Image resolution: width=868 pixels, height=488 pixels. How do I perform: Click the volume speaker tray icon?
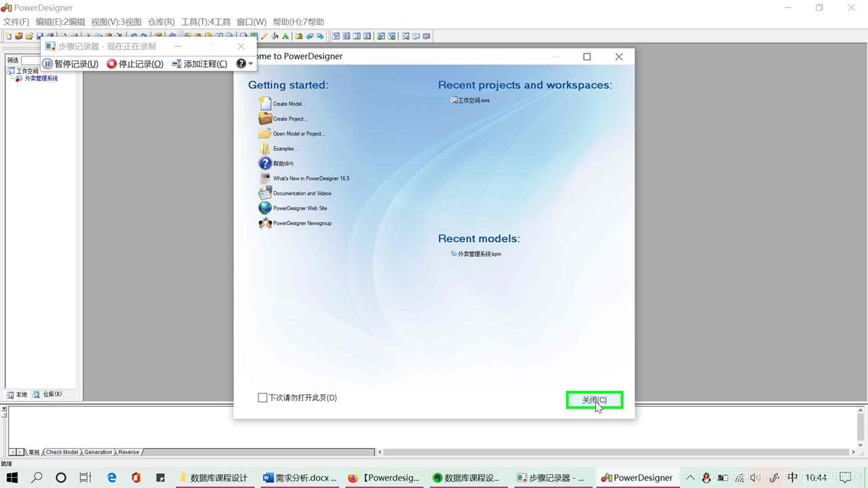(x=756, y=479)
